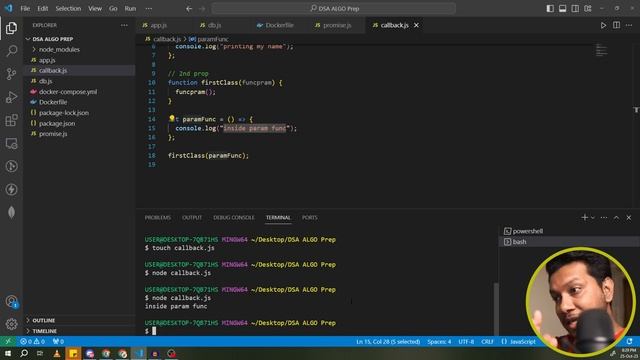Switch to the Dockerfile editor tab
The image size is (640, 360).
pos(280,25)
